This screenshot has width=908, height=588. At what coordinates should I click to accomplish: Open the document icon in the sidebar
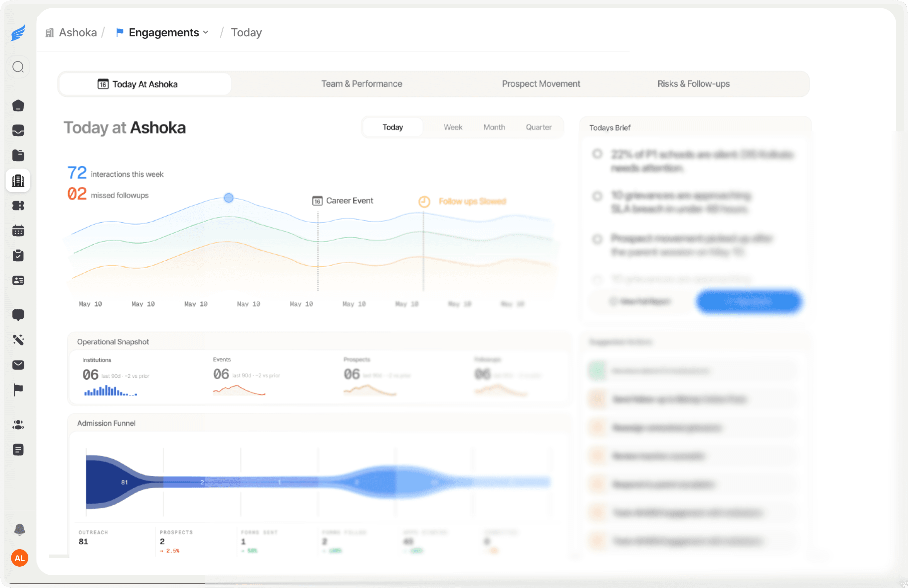click(x=18, y=450)
